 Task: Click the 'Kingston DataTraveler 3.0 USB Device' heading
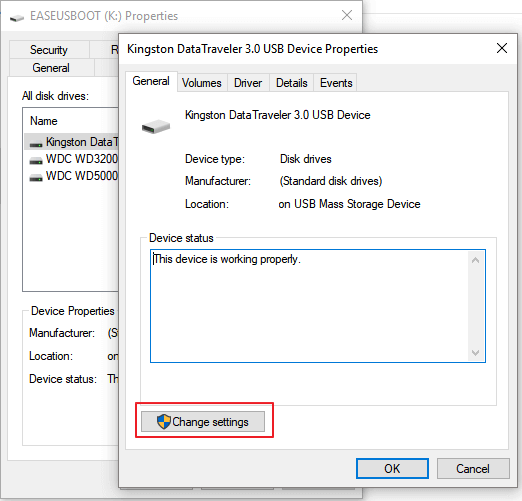click(278, 115)
